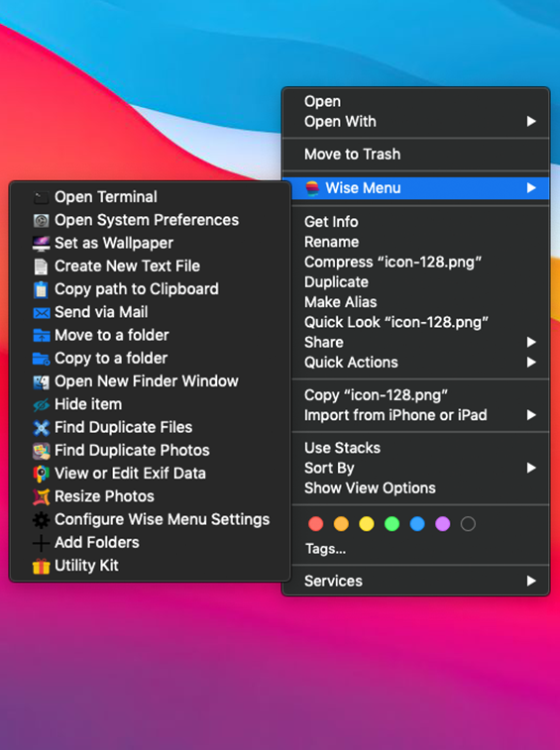Choose Duplicate from the context menu

pos(415,281)
